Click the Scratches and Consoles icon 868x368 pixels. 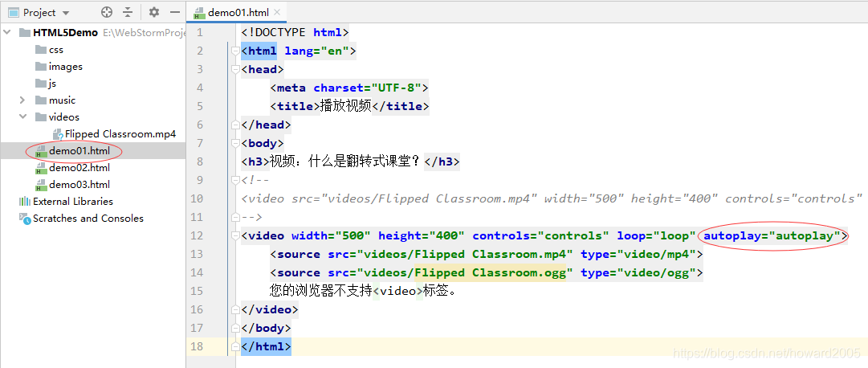tap(25, 219)
